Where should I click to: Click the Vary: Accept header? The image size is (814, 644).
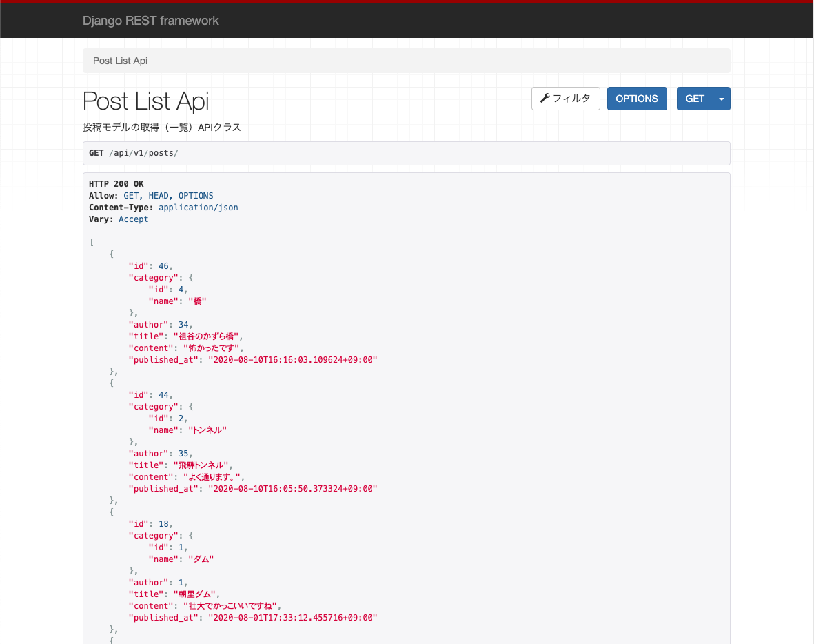point(119,219)
